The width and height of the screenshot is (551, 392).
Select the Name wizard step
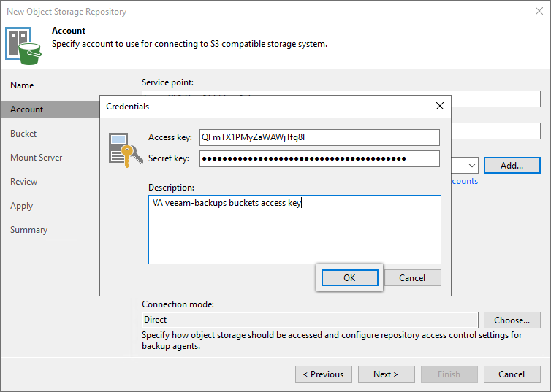22,85
